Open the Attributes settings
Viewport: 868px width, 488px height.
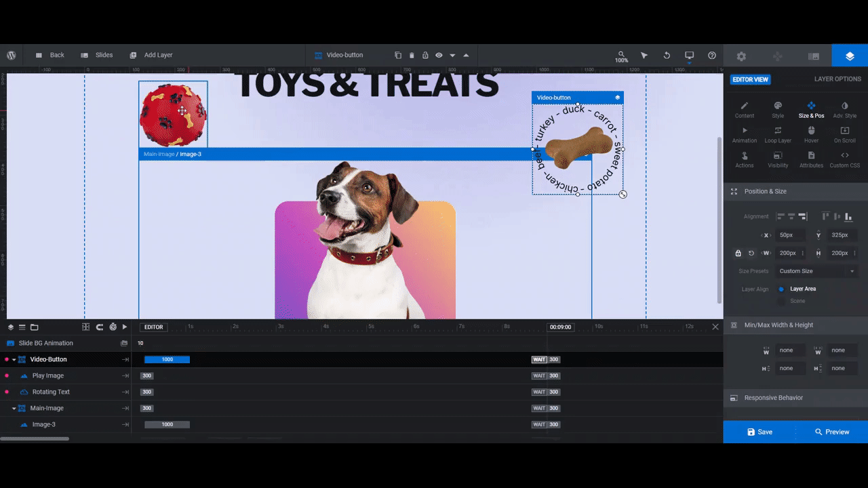click(811, 160)
